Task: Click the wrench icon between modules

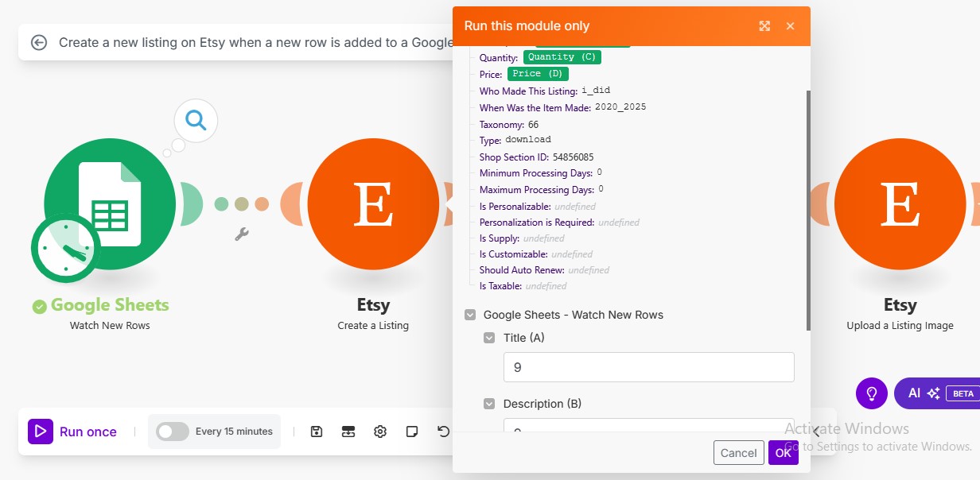Action: pos(243,234)
